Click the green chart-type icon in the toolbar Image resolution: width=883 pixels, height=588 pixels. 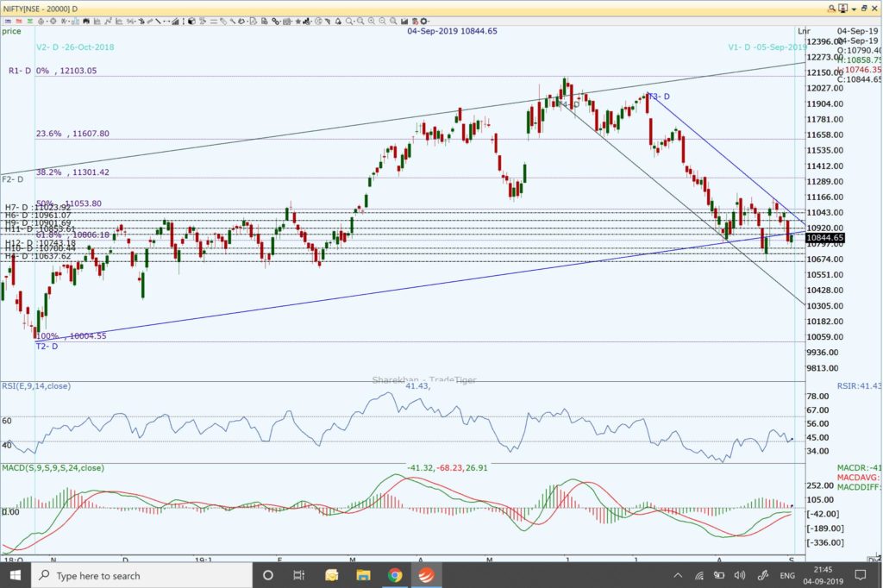(x=30, y=22)
